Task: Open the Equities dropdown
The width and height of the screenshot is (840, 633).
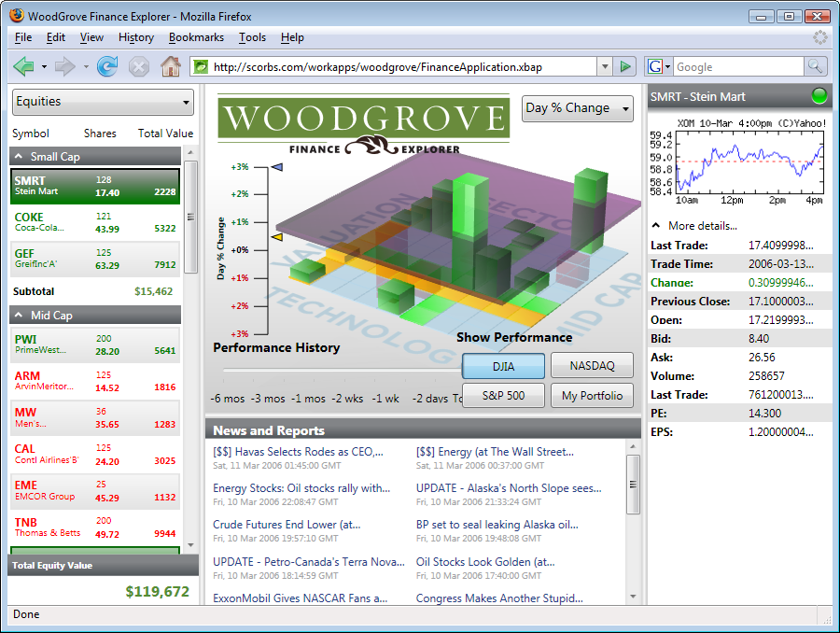Action: point(103,101)
